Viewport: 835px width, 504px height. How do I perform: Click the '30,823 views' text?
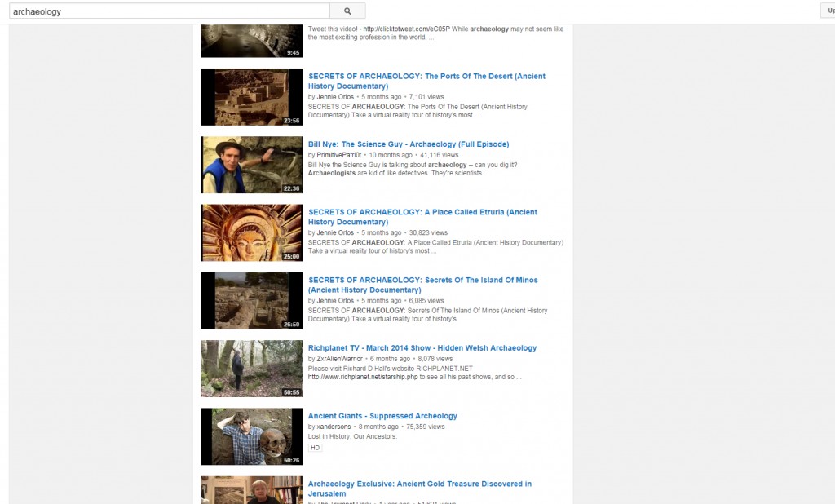click(428, 232)
